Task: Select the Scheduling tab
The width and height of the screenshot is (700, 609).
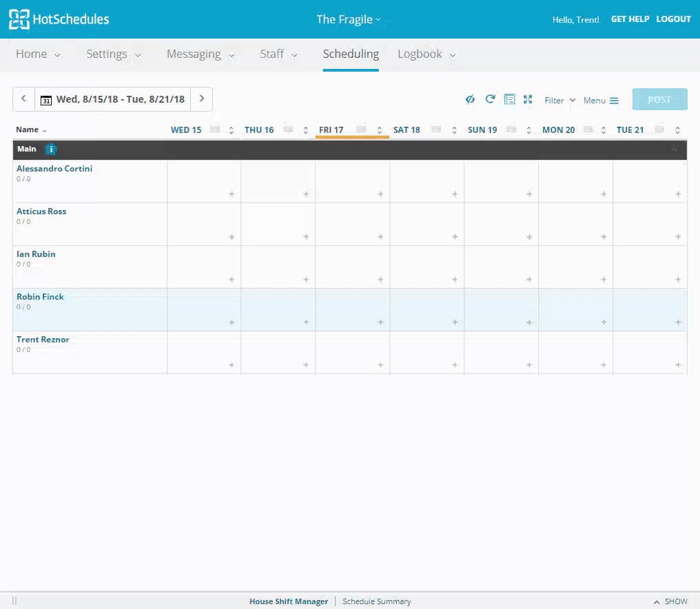Action: (x=351, y=54)
